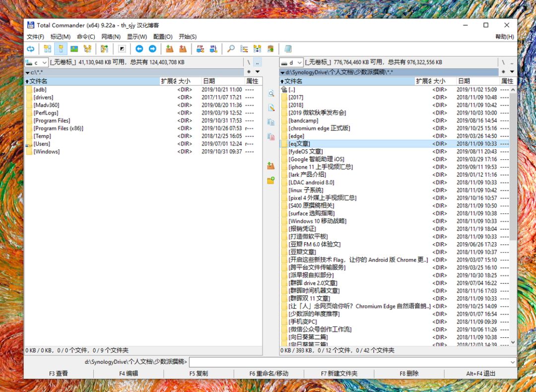Image resolution: width=536 pixels, height=392 pixels.
Task: Click the Alt+F4 退出 button
Action: coord(480,374)
